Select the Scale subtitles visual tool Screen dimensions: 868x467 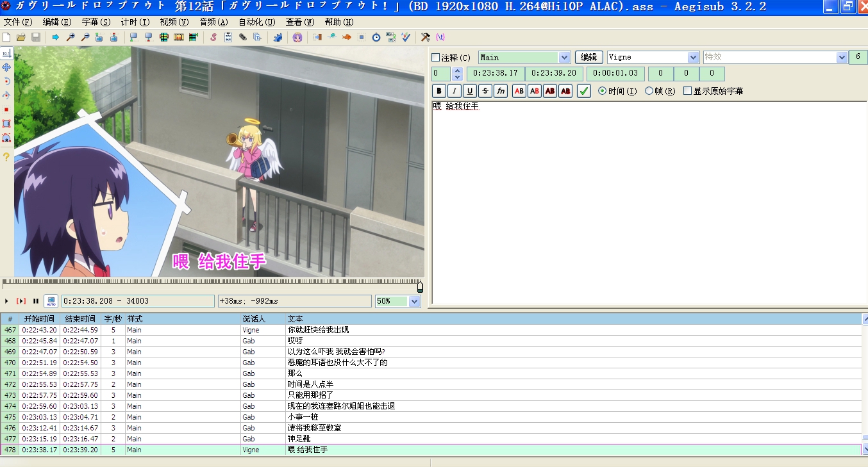pyautogui.click(x=6, y=109)
